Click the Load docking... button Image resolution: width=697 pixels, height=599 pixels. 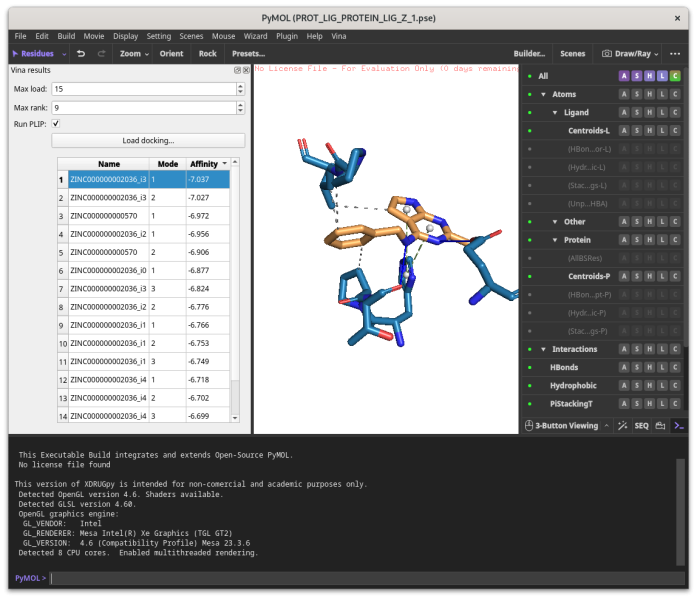[148, 141]
